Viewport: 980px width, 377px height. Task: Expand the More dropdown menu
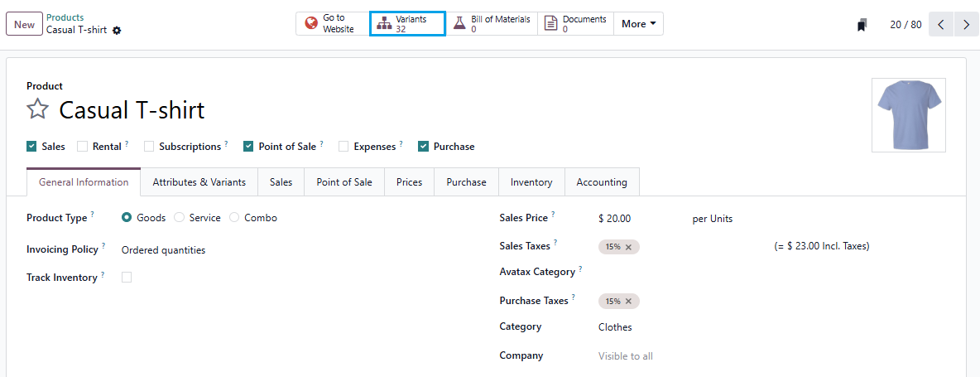638,24
